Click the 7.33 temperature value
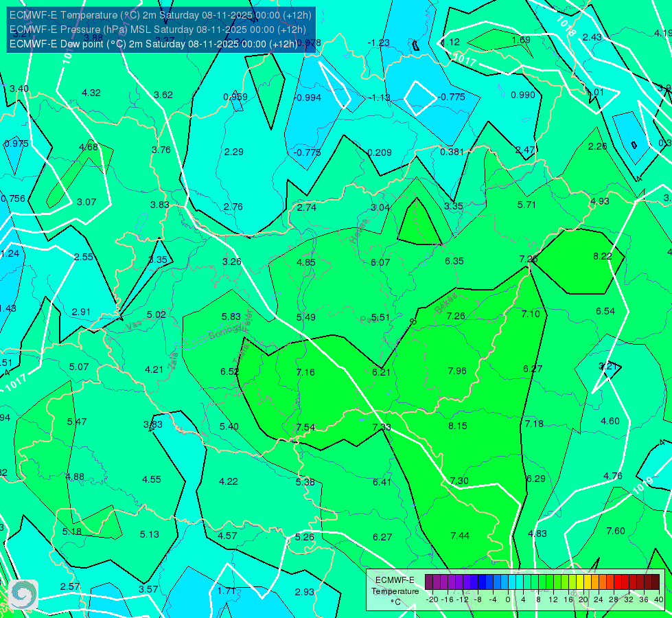Image resolution: width=672 pixels, height=618 pixels. 382,426
